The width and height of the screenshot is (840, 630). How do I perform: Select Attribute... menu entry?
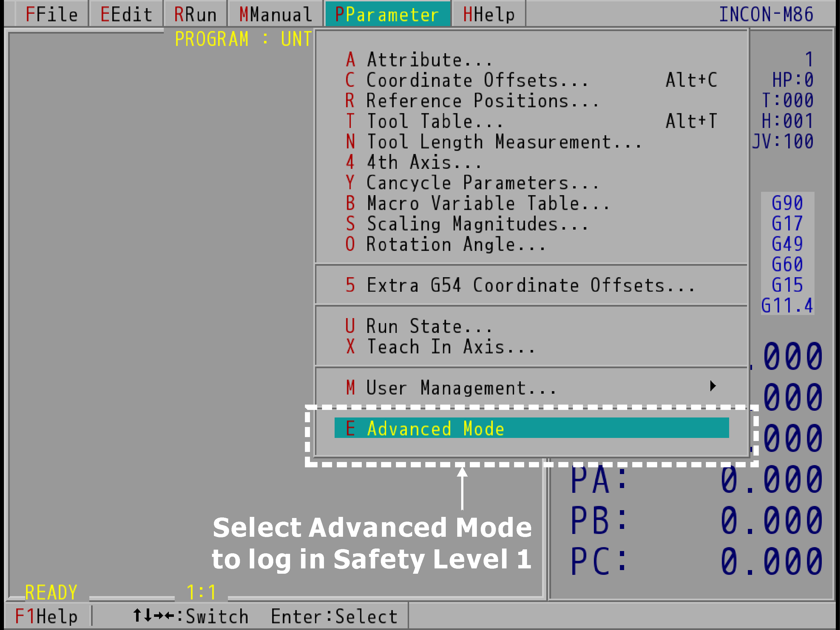(x=532, y=60)
